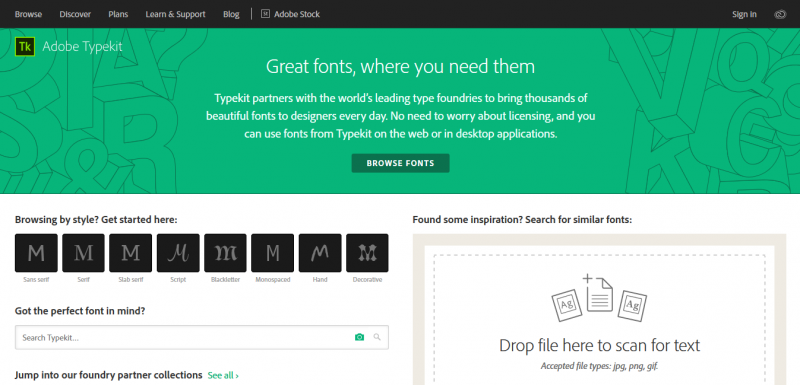
Task: Choose the Monospaced style tile
Action: point(273,253)
